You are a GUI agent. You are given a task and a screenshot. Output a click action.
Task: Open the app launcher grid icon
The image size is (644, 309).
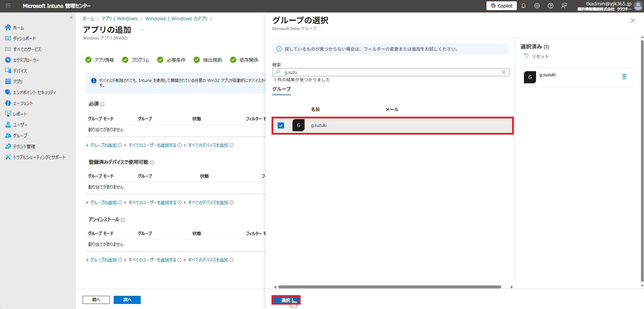click(8, 6)
